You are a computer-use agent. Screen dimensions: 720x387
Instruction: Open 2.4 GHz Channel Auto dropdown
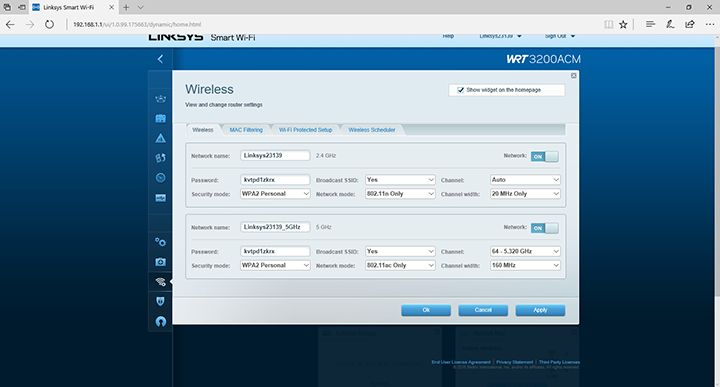[x=525, y=180]
